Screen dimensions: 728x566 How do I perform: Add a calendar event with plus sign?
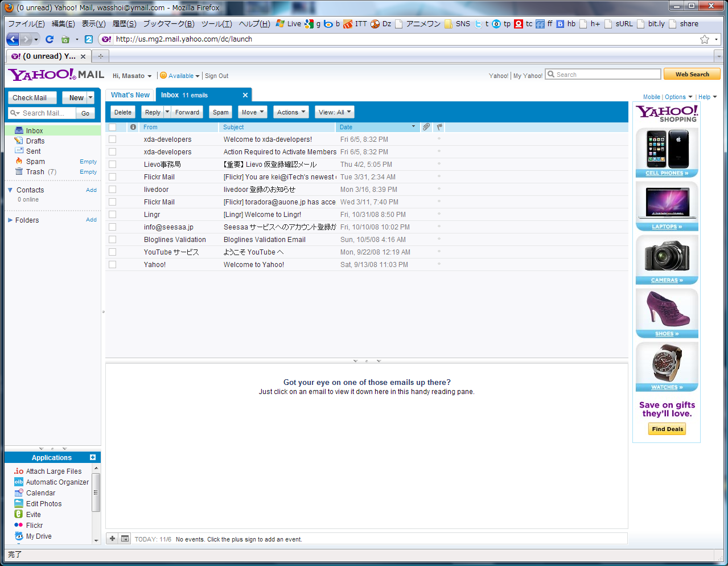(x=112, y=539)
